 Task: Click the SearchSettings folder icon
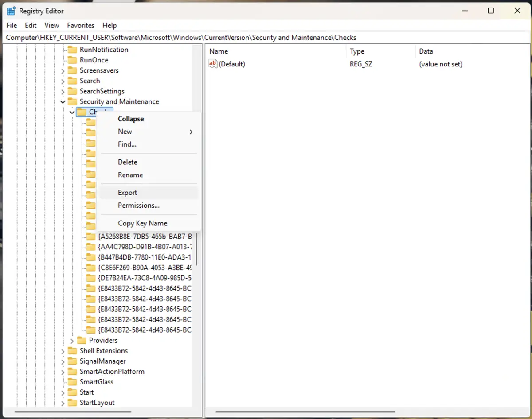pos(72,91)
